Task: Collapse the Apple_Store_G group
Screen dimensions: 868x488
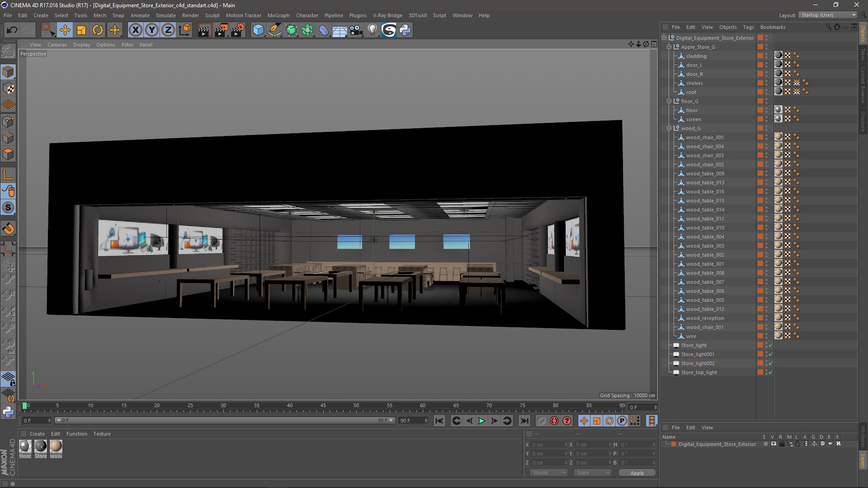Action: click(x=669, y=47)
